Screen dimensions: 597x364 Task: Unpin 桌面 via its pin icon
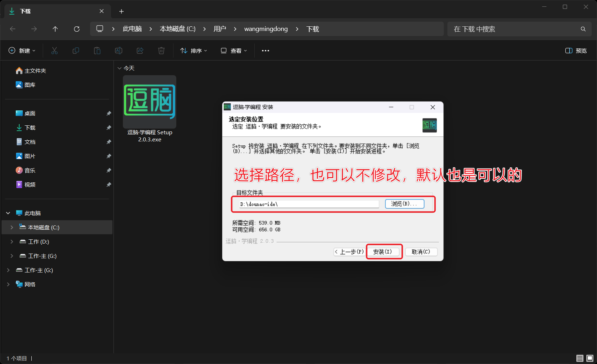pyautogui.click(x=109, y=113)
